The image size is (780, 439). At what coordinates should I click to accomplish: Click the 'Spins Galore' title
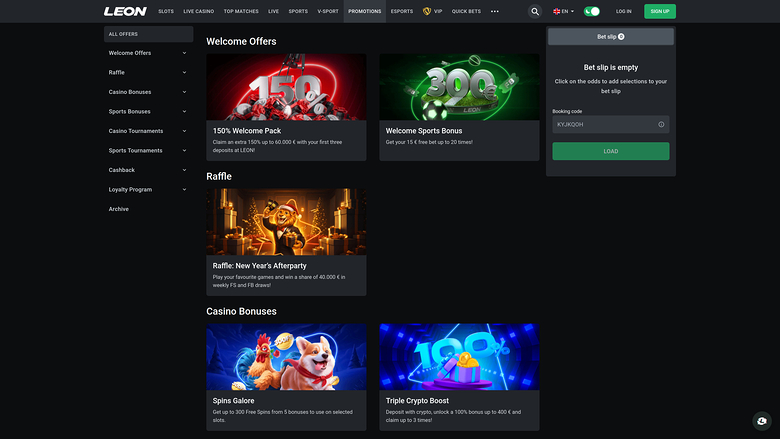[233, 401]
